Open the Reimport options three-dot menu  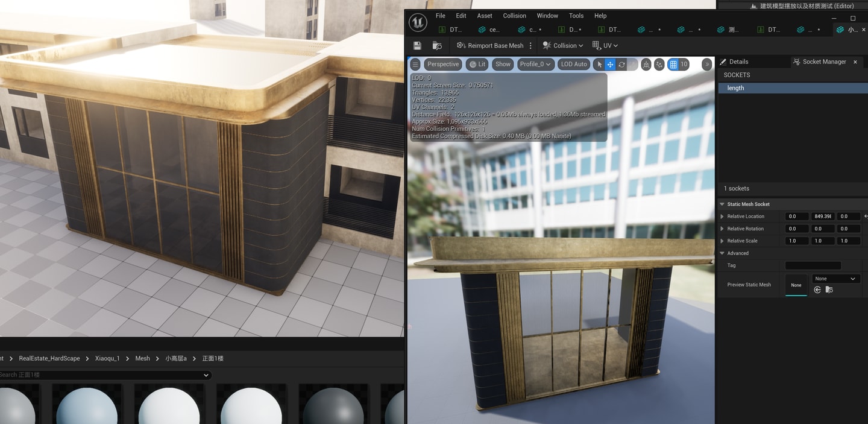[530, 45]
